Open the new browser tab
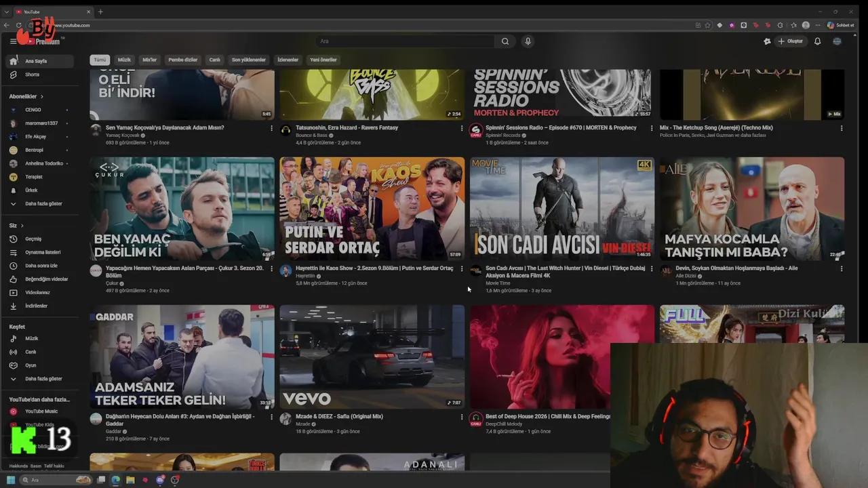The image size is (868, 488). (100, 12)
